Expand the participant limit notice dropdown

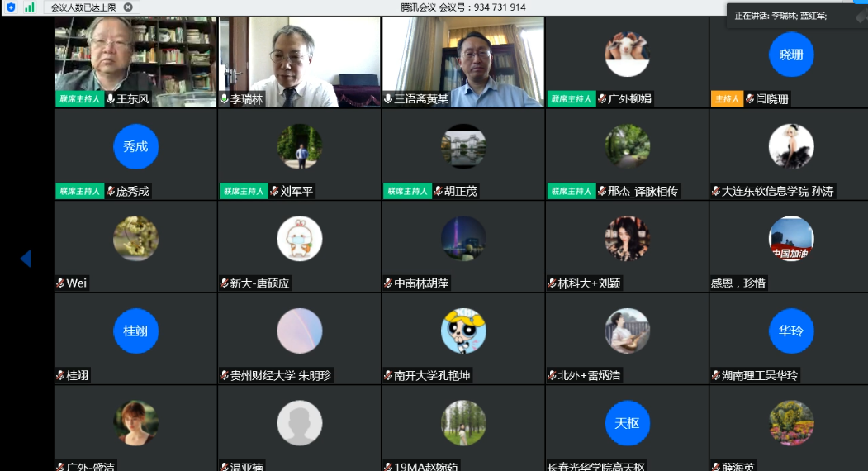128,7
